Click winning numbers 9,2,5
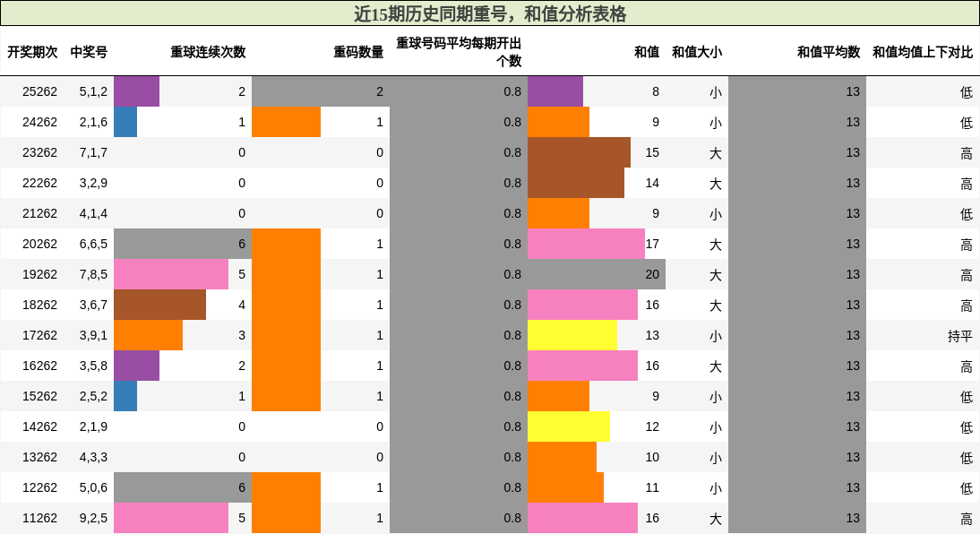This screenshot has height=534, width=980. pyautogui.click(x=93, y=519)
